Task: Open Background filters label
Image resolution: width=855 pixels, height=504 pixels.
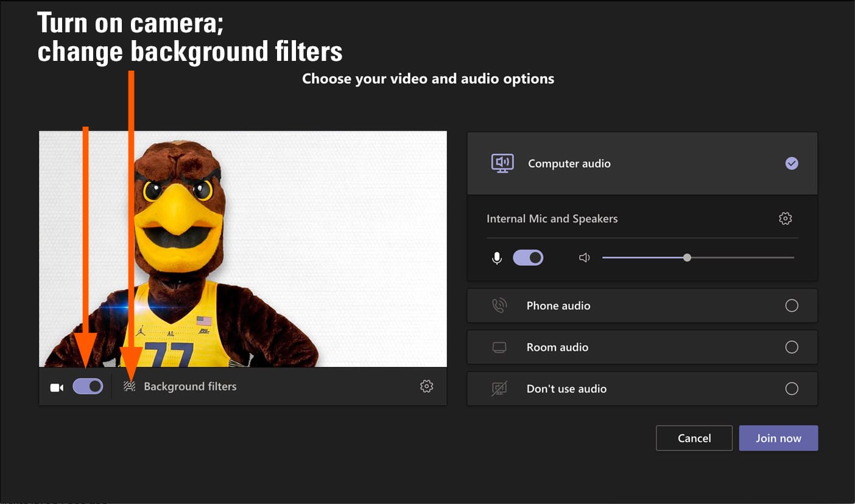Action: point(190,387)
